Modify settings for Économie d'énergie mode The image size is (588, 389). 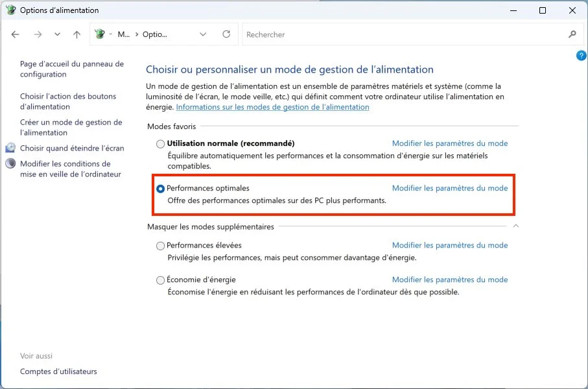point(450,279)
